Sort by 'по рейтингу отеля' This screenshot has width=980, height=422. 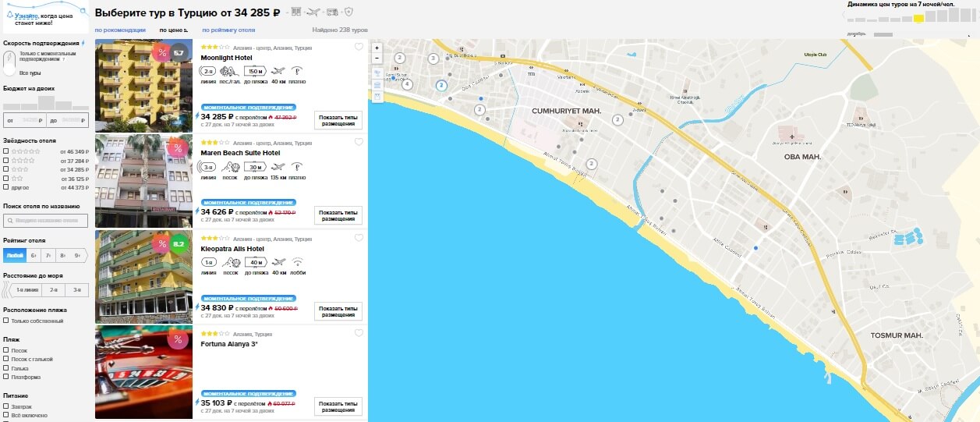(228, 30)
